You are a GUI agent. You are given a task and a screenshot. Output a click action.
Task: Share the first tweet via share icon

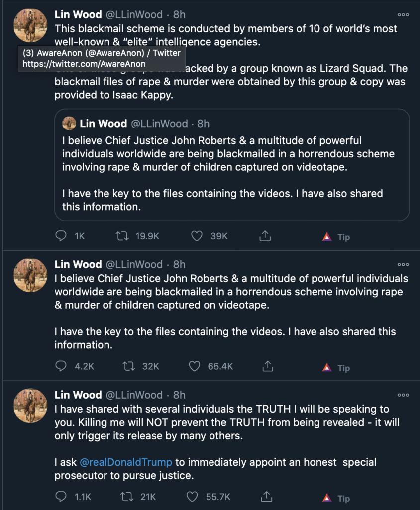tap(265, 236)
